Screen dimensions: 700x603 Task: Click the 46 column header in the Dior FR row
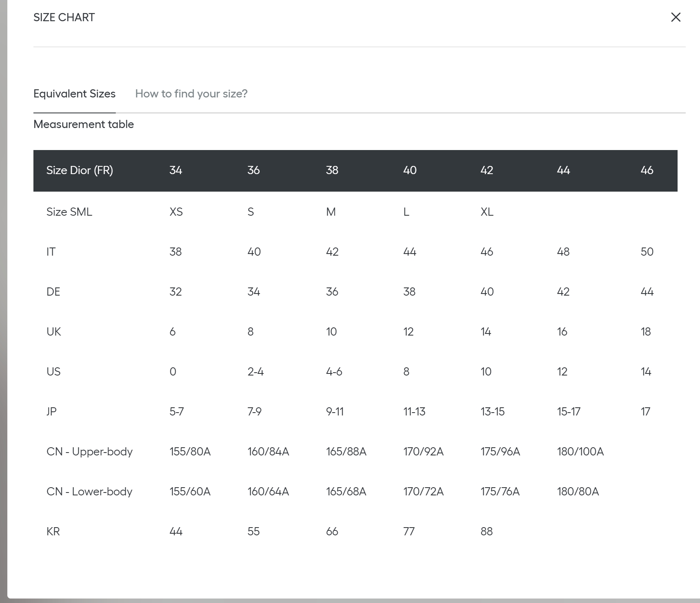[x=647, y=170]
